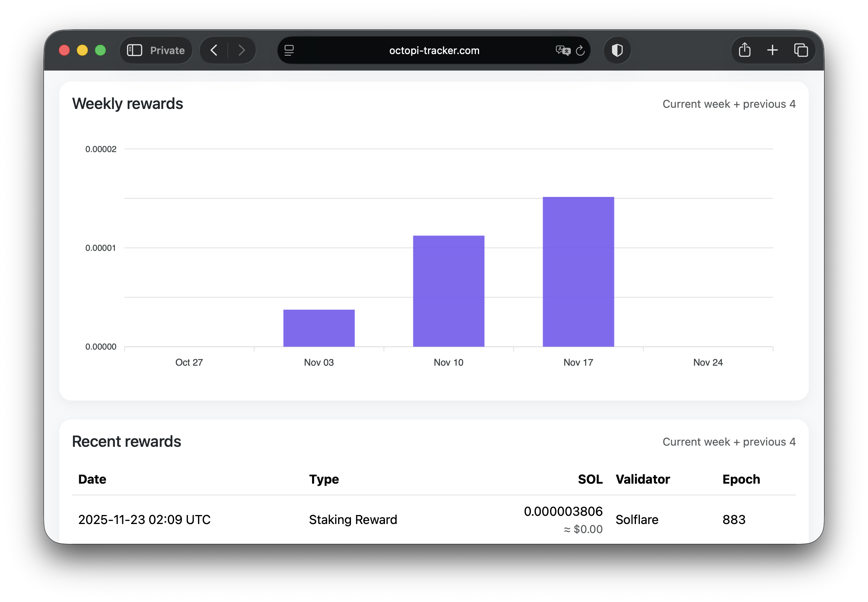The image size is (868, 602).
Task: Click the SOL column header
Action: tap(590, 479)
